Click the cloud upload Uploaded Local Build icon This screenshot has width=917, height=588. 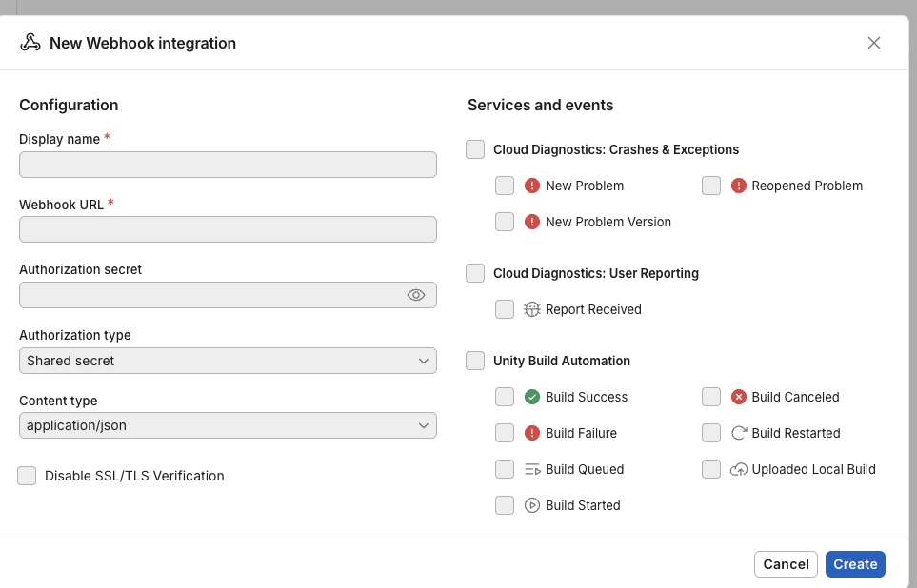point(738,469)
